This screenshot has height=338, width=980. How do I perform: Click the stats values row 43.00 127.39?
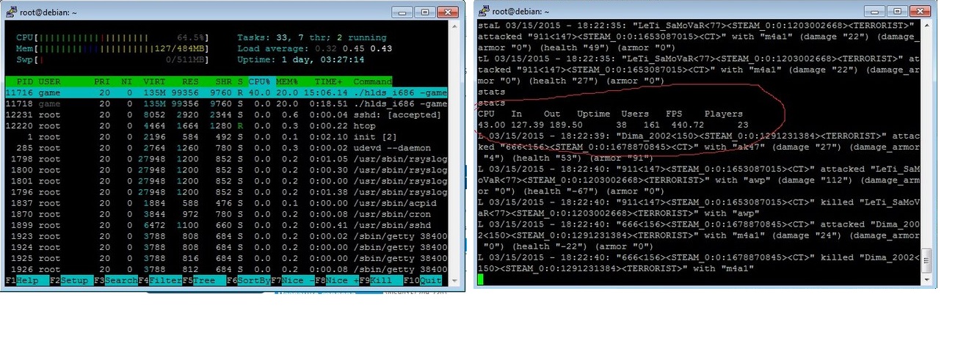coord(613,125)
